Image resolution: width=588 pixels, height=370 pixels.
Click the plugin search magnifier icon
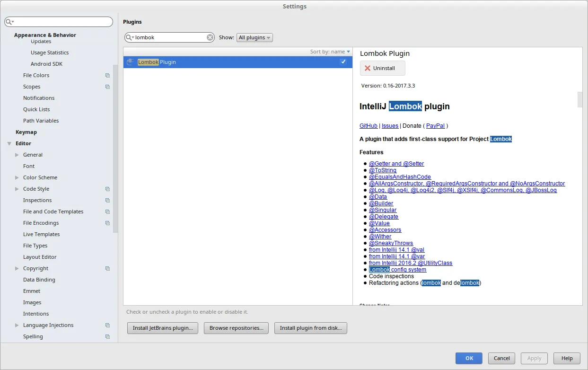point(130,37)
